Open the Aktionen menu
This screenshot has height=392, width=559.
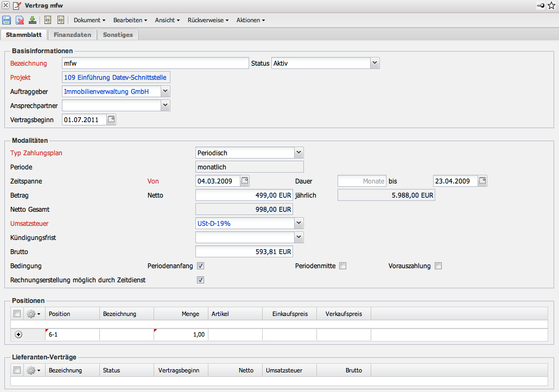250,20
